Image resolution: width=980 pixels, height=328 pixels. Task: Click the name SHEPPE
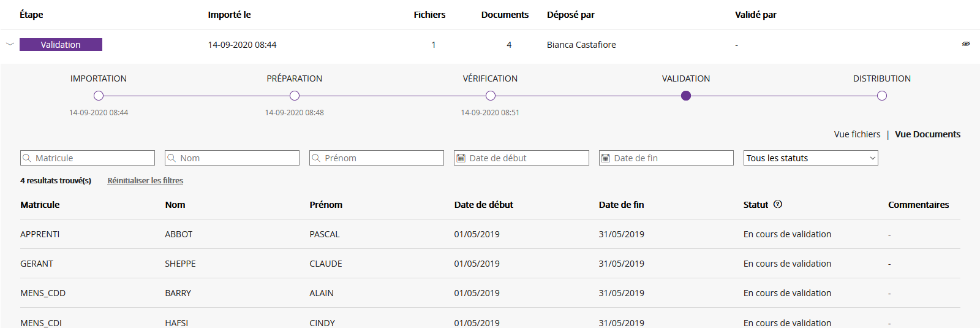[x=180, y=264]
